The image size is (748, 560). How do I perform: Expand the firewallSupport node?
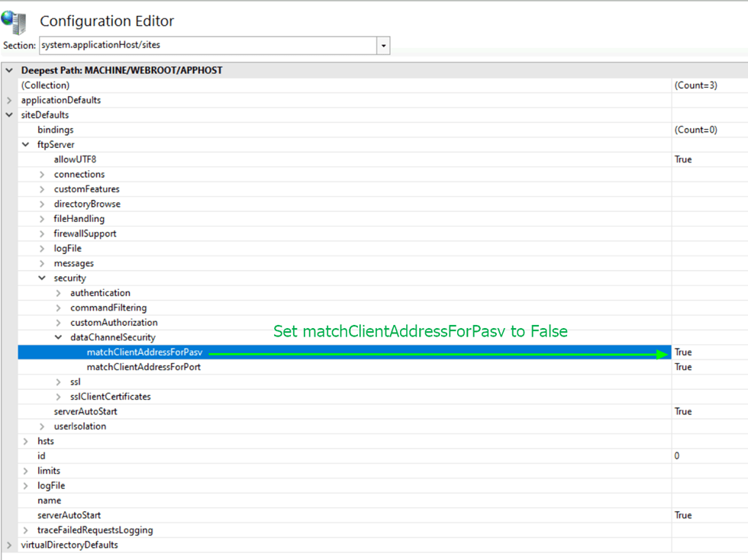(42, 233)
